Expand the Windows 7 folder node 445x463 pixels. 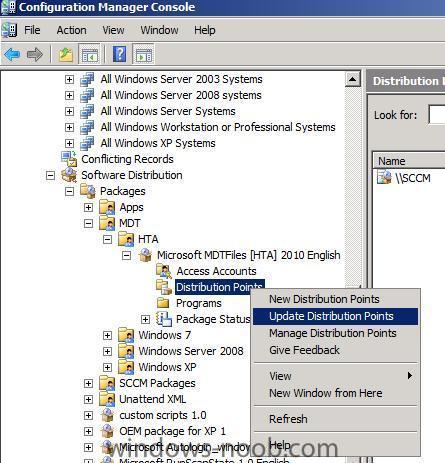tap(107, 335)
